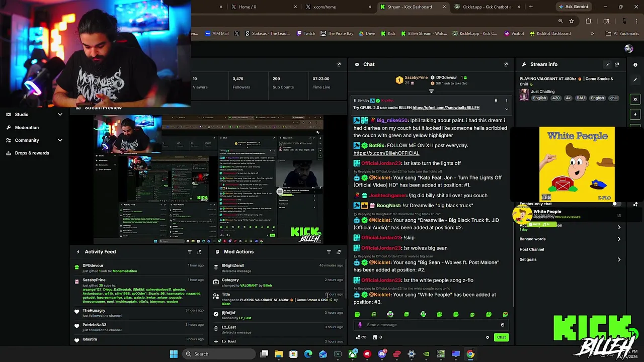Click the Ask Gemini button
The width and height of the screenshot is (644, 362).
coord(573,7)
